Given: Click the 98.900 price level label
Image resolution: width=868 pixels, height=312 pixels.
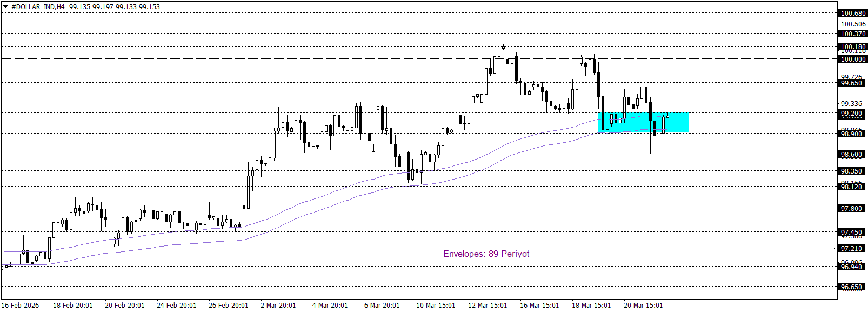Looking at the screenshot, I should pyautogui.click(x=853, y=134).
